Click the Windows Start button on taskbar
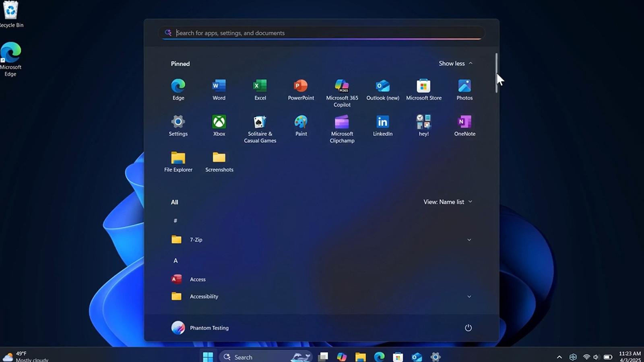644x362 pixels. pos(208,357)
